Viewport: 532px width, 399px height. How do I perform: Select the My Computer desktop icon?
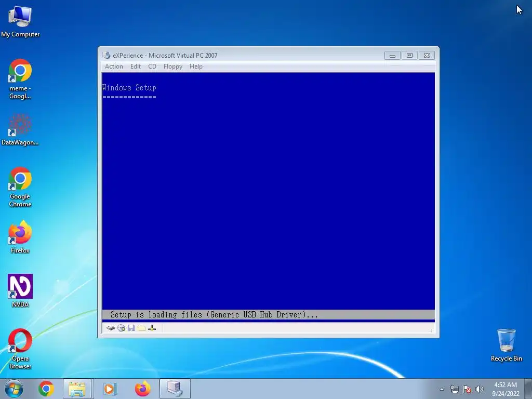(20, 22)
